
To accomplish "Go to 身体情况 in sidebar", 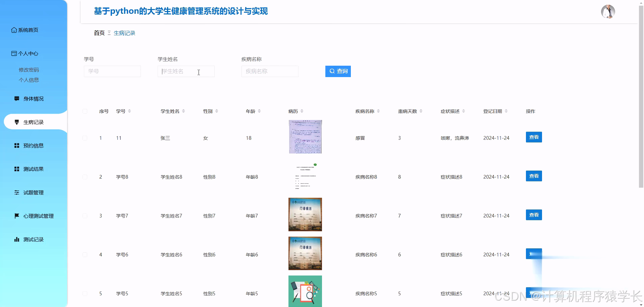I will tap(34, 99).
